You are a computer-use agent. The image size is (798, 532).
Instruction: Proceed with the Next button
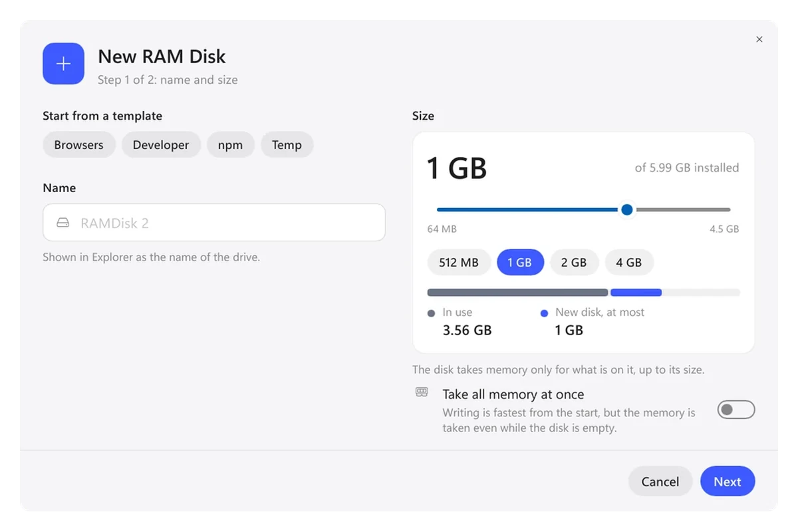(728, 481)
